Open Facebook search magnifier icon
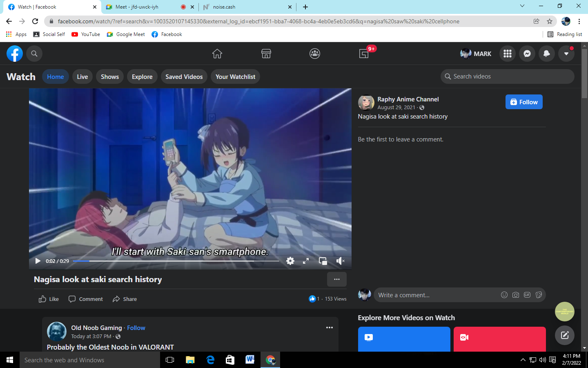This screenshot has height=368, width=588. point(34,54)
